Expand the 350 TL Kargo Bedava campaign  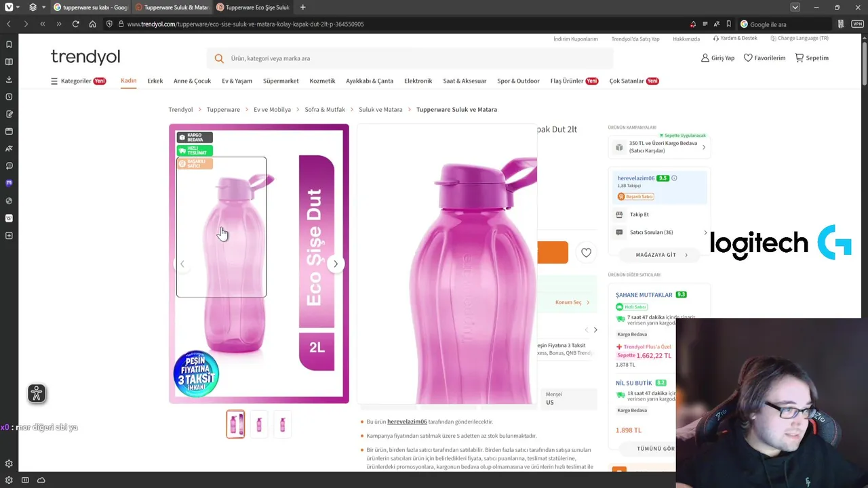point(659,147)
